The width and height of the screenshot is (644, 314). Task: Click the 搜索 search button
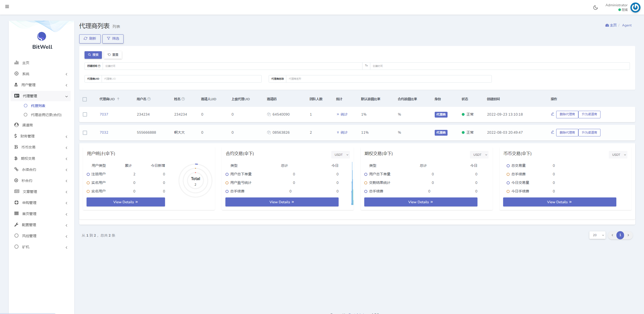coord(93,55)
